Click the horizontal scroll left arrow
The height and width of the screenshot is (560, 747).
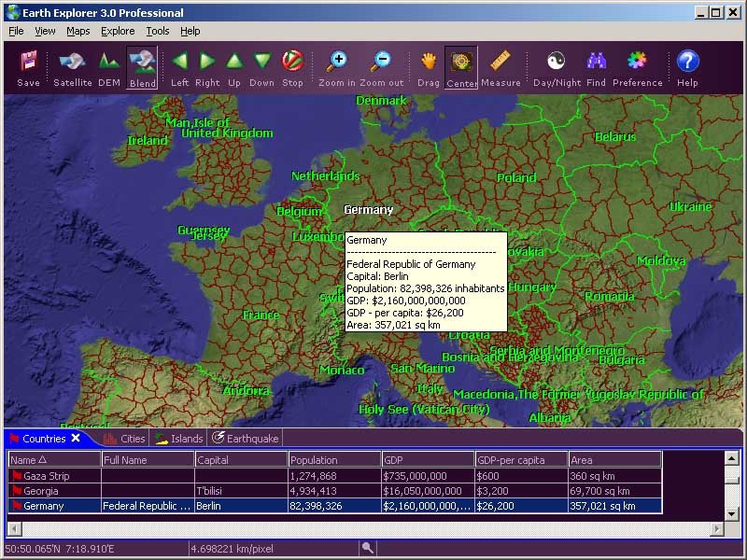pos(15,528)
